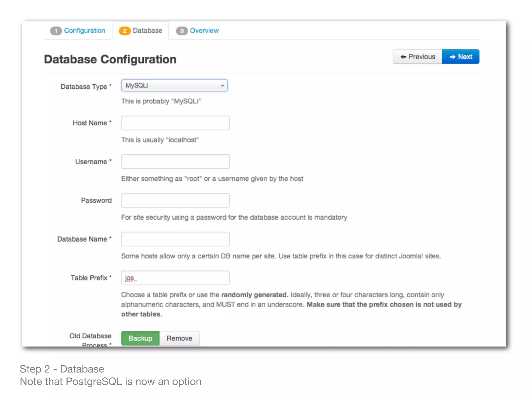Choose Remove for old database process

point(179,338)
